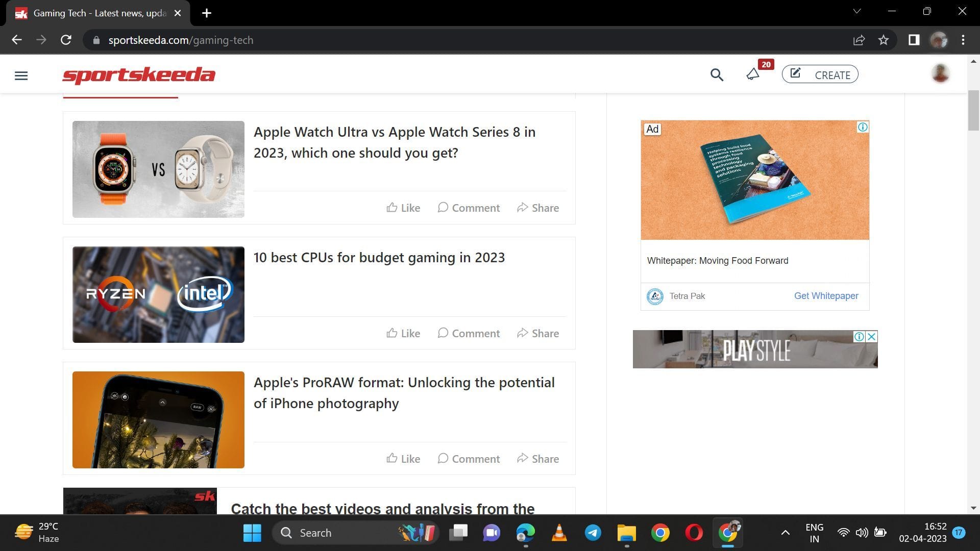Toggle the Chrome side panel
The image size is (980, 551).
(x=913, y=40)
